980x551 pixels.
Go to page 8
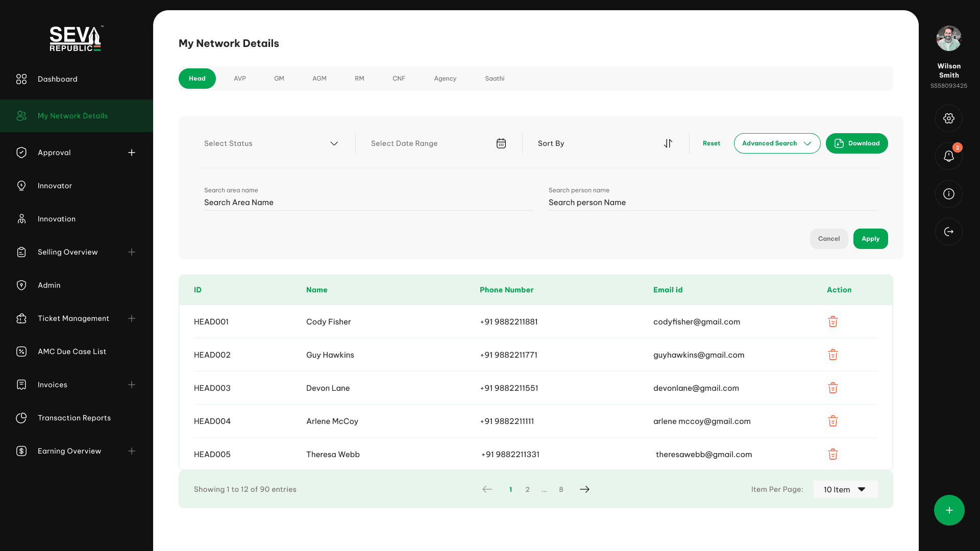click(561, 489)
